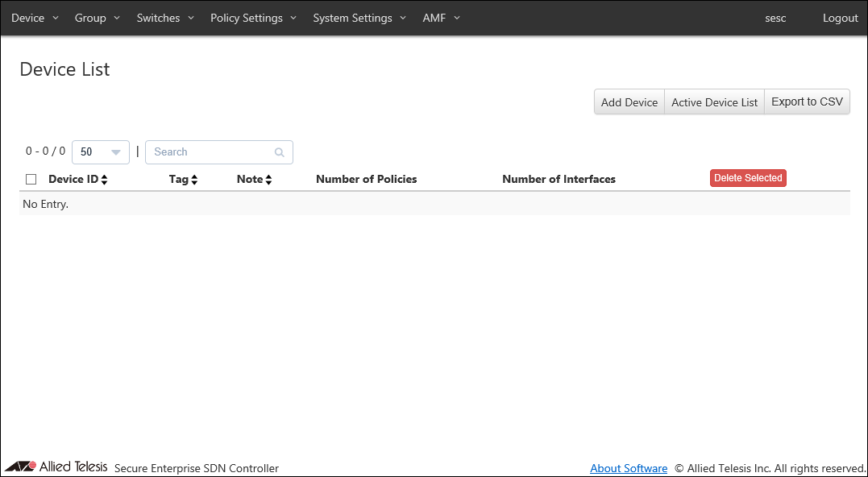Open the Policy Settings menu
This screenshot has height=477, width=868.
253,18
